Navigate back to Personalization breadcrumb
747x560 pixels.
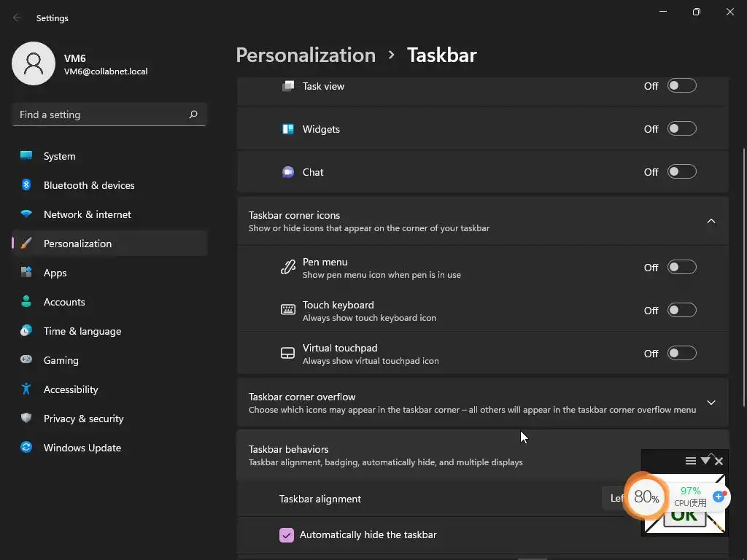coord(306,55)
